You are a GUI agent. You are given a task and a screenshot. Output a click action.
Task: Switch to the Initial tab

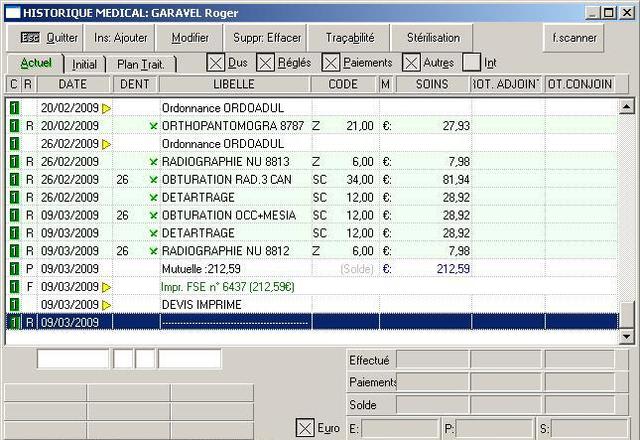[x=85, y=64]
